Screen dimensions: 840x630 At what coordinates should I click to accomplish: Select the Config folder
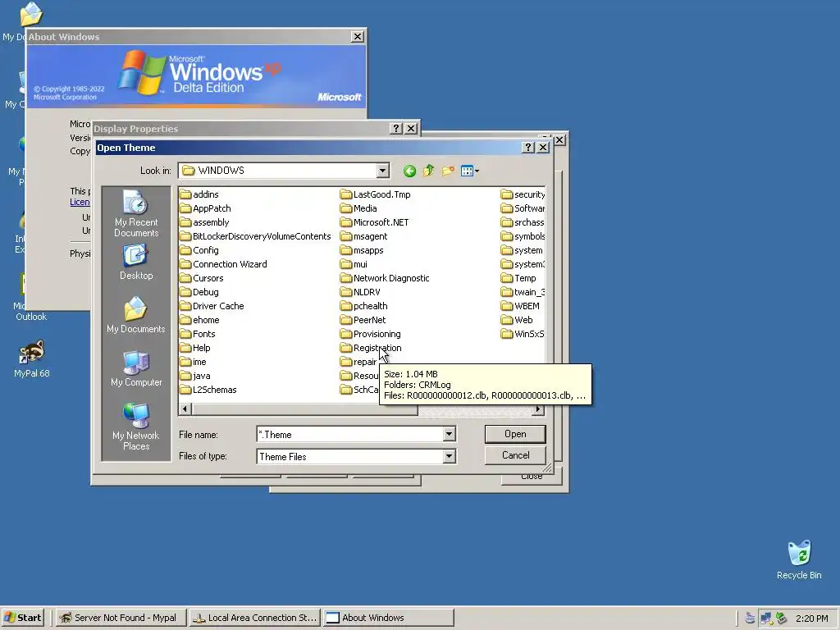pos(199,250)
